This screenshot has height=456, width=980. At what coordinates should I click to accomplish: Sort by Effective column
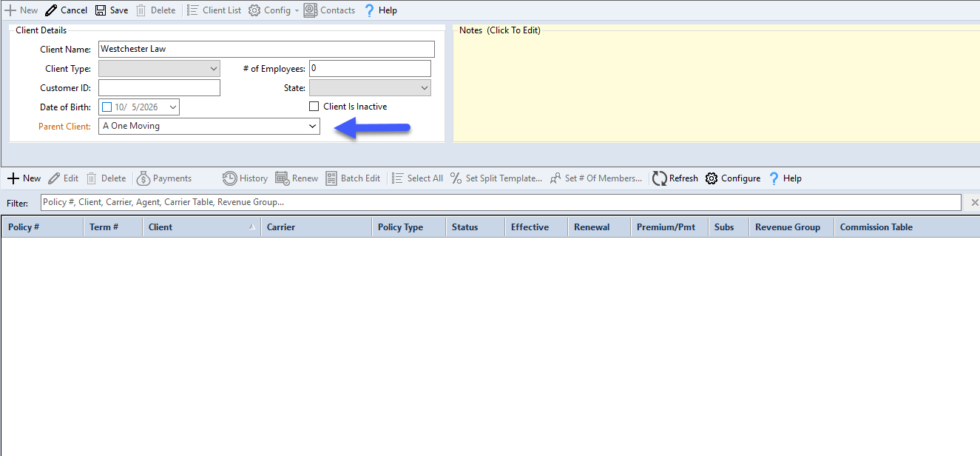tap(536, 227)
